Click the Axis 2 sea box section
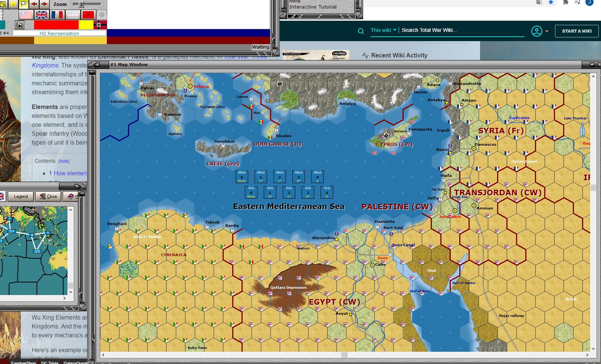 289,192
